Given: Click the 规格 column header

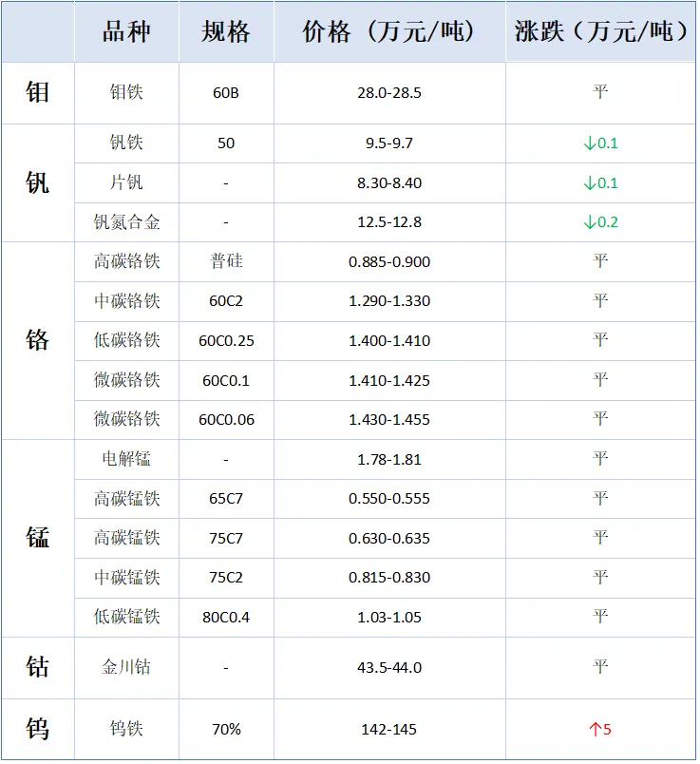Looking at the screenshot, I should click(225, 32).
